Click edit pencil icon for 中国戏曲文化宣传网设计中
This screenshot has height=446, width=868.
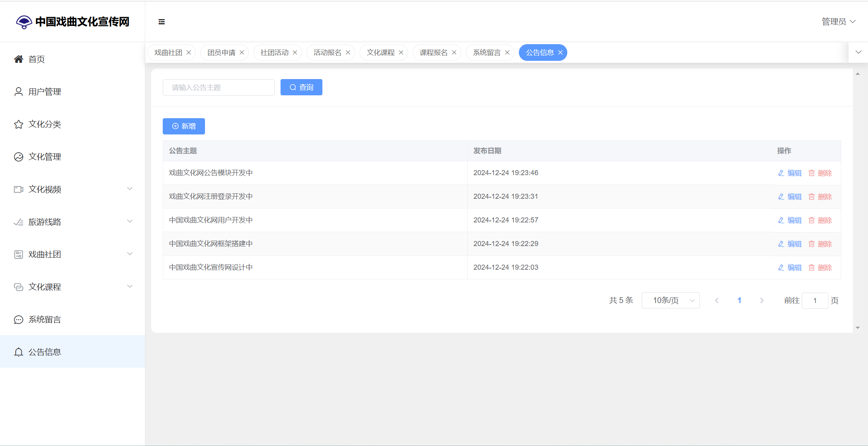coord(781,267)
